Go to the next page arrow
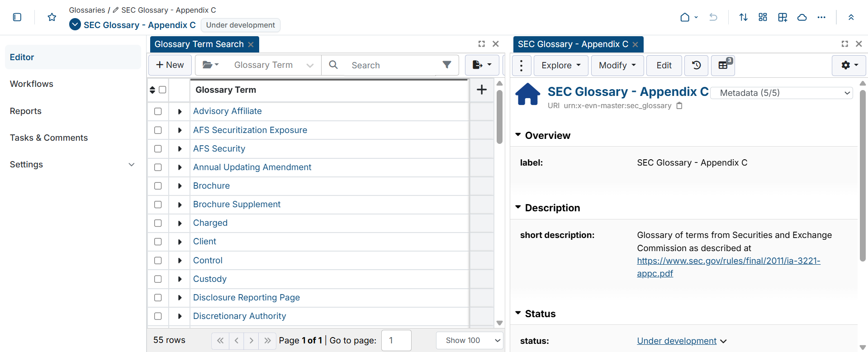The height and width of the screenshot is (352, 868). 251,340
